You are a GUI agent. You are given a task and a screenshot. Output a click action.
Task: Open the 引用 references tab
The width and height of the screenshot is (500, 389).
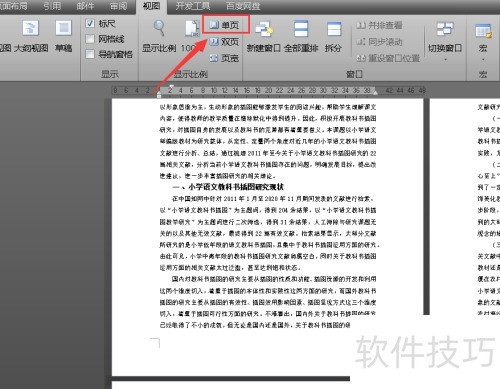(x=52, y=6)
